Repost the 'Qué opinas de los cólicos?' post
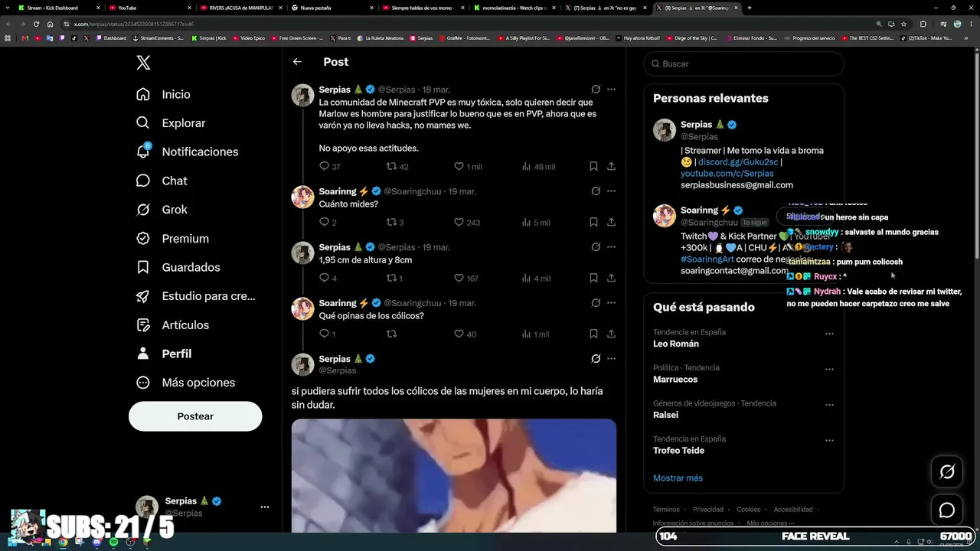This screenshot has height=551, width=980. 391,334
